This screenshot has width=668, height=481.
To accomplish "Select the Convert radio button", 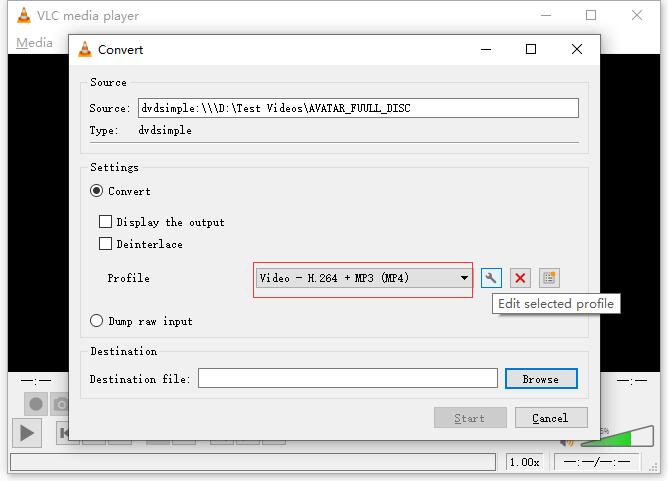I will (x=97, y=191).
